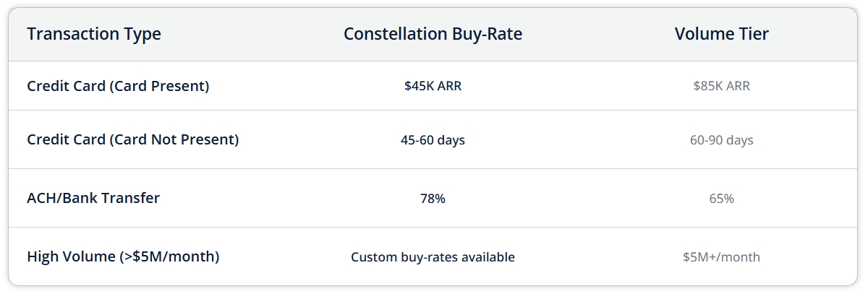Image resolution: width=868 pixels, height=294 pixels.
Task: Click the $5M+/month volume tier cell
Action: click(x=721, y=257)
